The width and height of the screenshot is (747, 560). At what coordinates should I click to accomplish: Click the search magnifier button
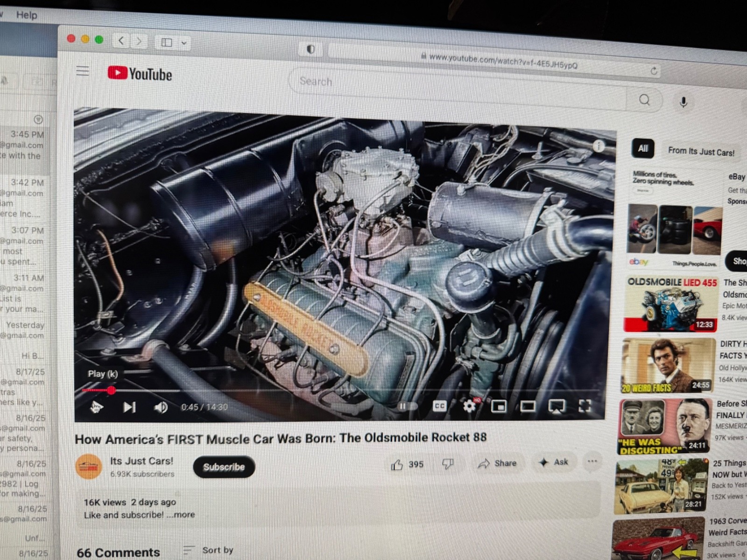point(644,100)
